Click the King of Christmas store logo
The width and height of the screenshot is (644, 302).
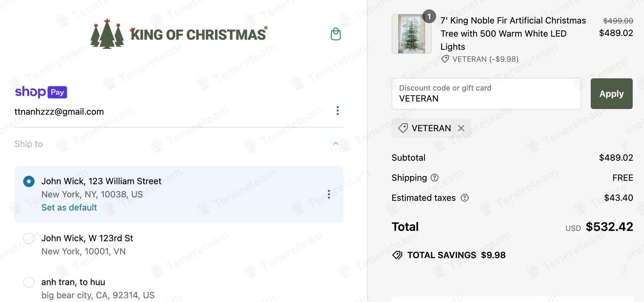point(179,34)
